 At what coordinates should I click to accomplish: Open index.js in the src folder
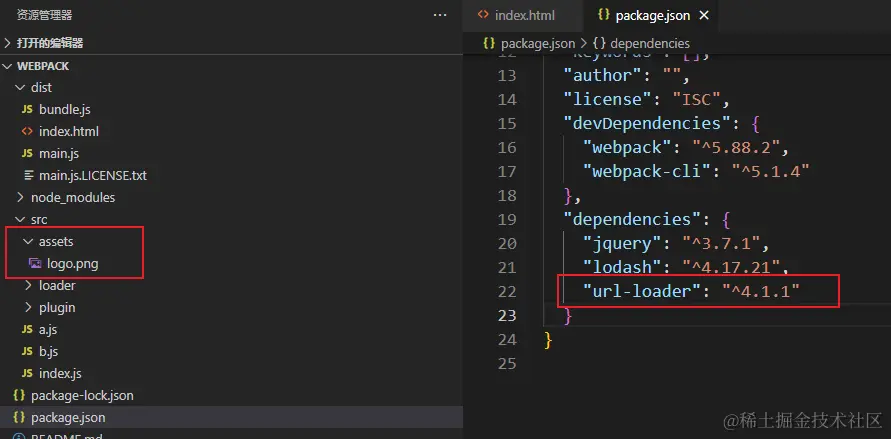point(60,374)
